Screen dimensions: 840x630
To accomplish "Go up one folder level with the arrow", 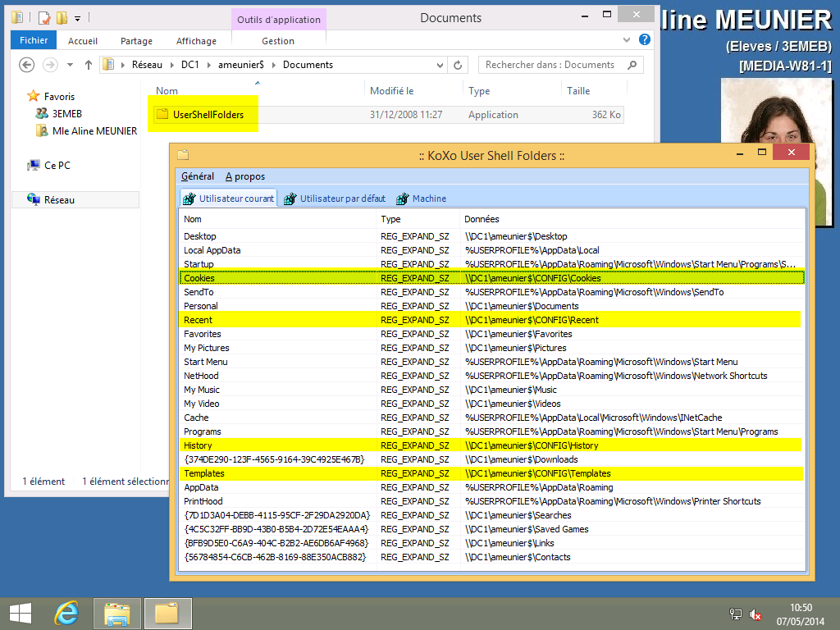I will tap(87, 65).
